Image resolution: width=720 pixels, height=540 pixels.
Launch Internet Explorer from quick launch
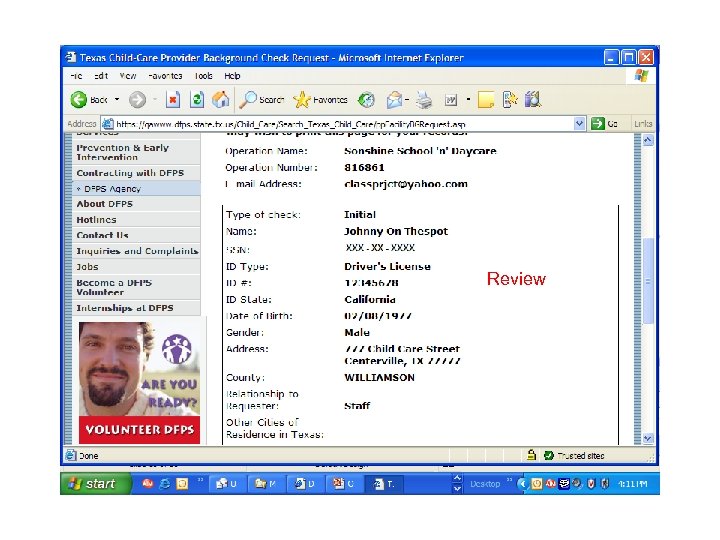(x=164, y=484)
